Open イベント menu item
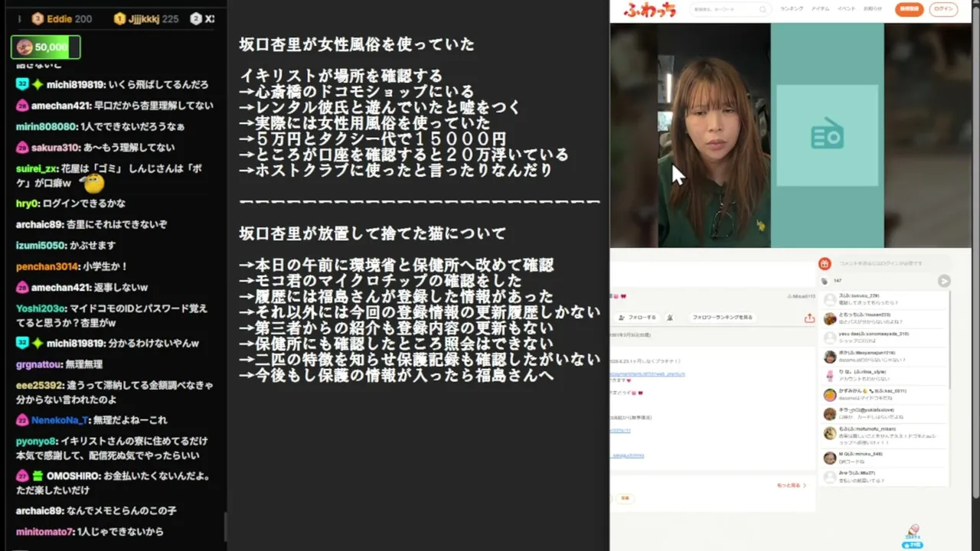This screenshot has width=980, height=551. tap(846, 9)
